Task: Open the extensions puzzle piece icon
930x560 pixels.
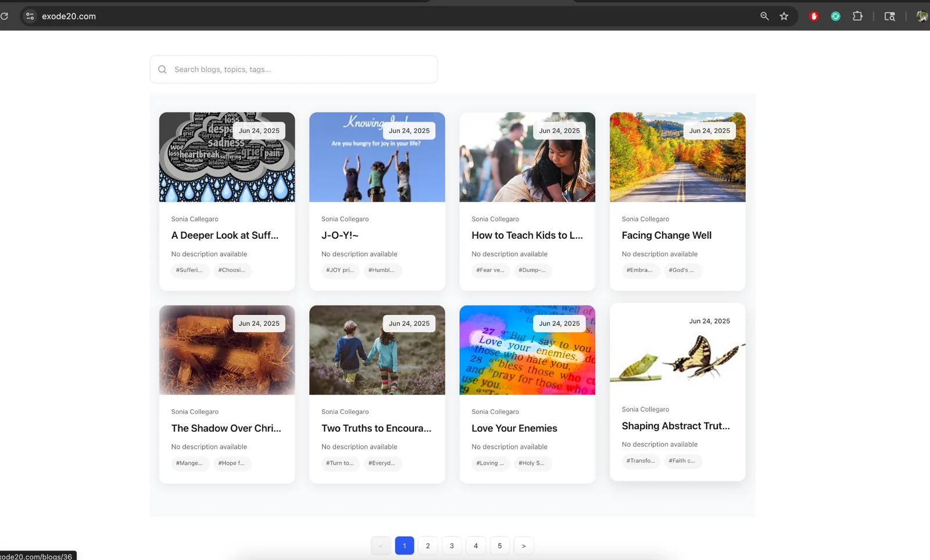Action: tap(857, 16)
